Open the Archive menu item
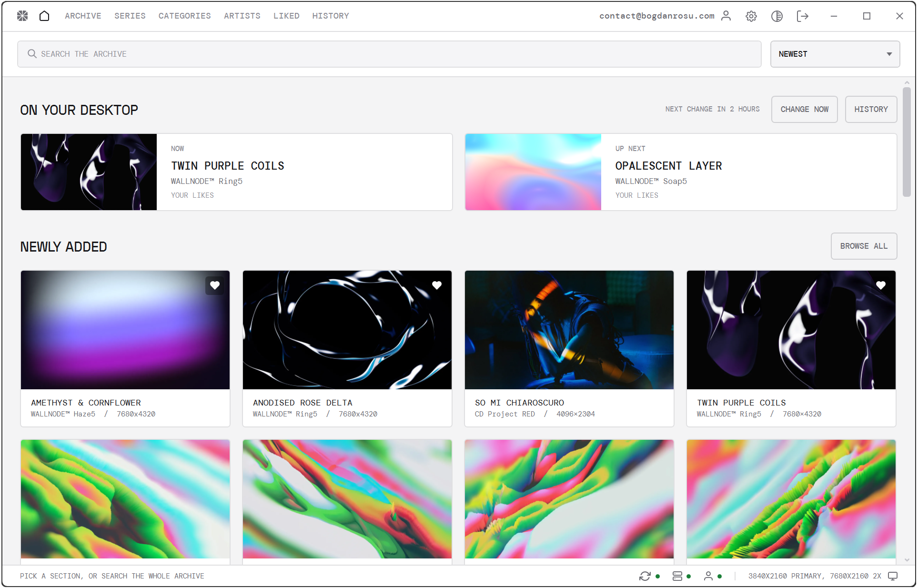The image size is (918, 588). [x=83, y=16]
